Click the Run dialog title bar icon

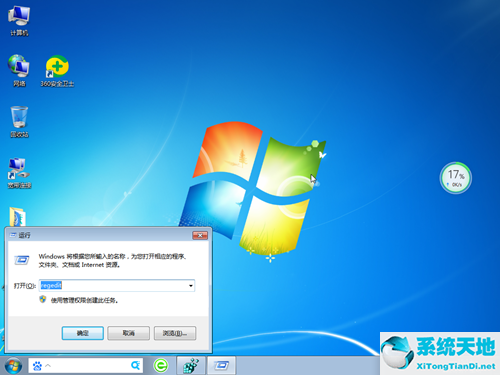point(13,235)
